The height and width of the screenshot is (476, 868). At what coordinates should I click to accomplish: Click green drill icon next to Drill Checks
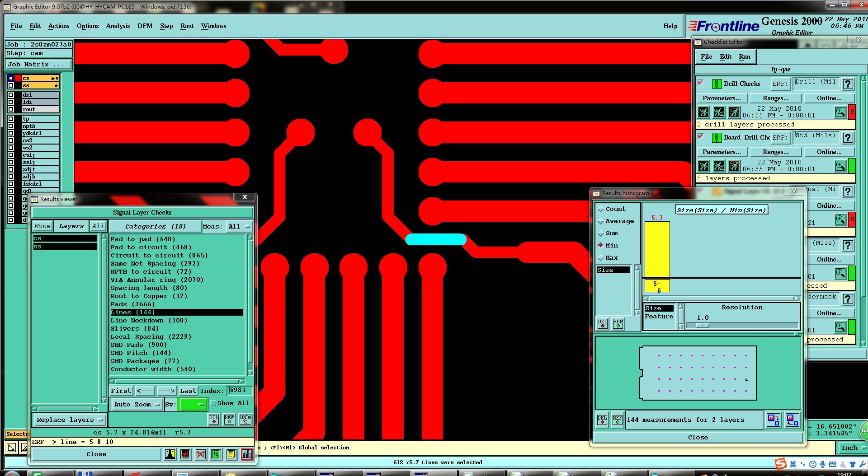717,84
